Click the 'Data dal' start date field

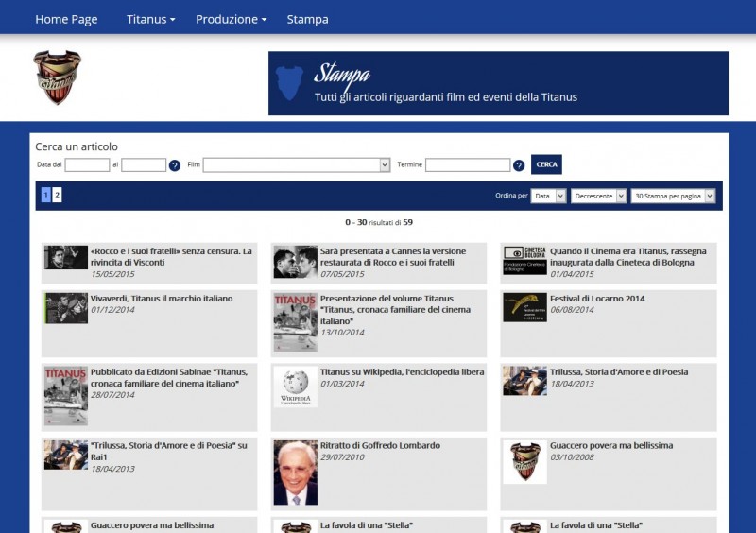point(87,165)
